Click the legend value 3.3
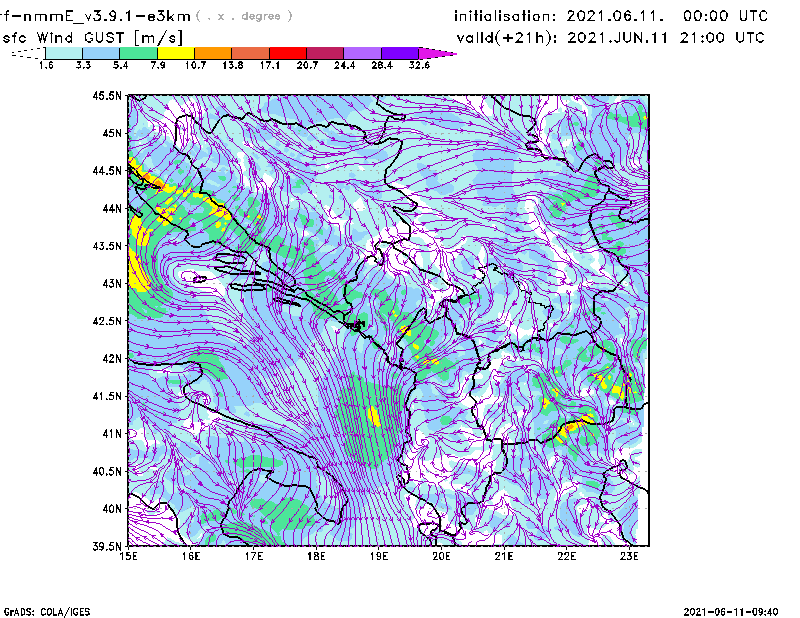Viewport: 800px width, 618px height. [x=83, y=65]
